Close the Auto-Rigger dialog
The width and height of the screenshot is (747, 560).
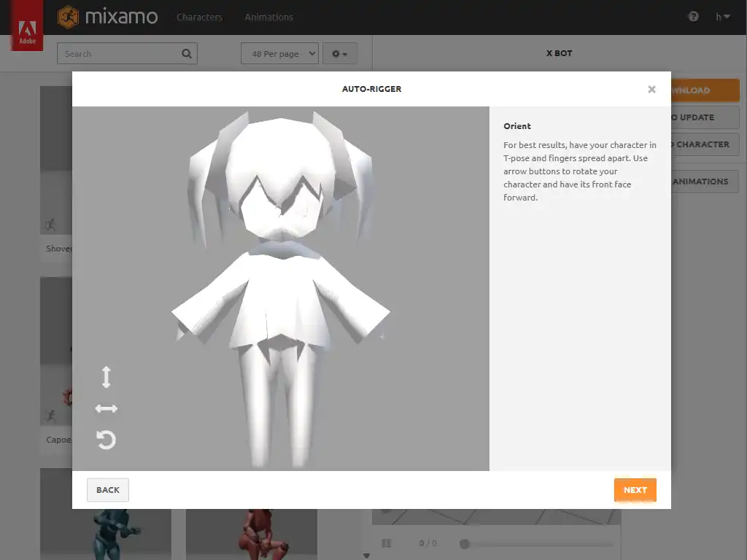651,90
